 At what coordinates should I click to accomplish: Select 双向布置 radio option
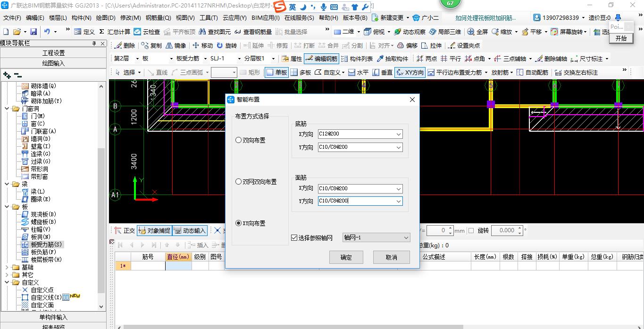click(239, 140)
